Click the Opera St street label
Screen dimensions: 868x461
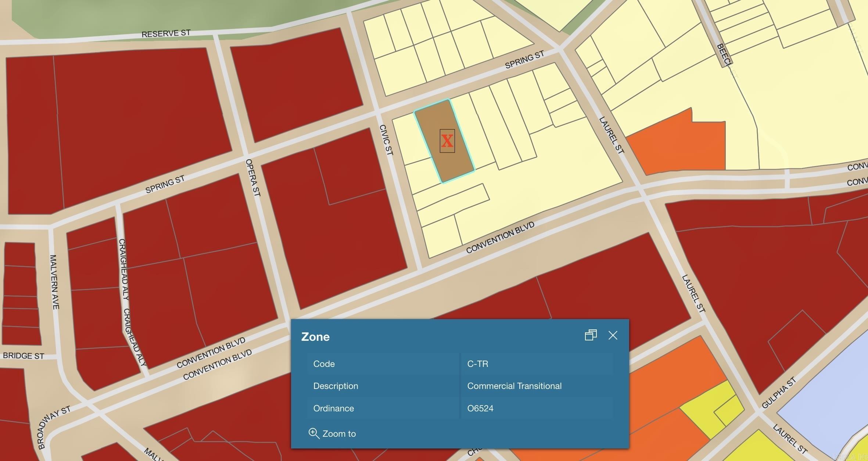coord(252,178)
